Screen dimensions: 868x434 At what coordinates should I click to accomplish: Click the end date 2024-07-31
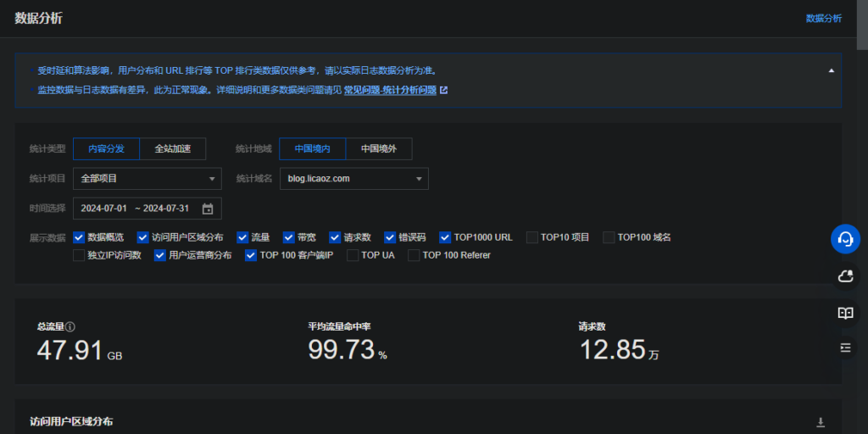click(166, 209)
